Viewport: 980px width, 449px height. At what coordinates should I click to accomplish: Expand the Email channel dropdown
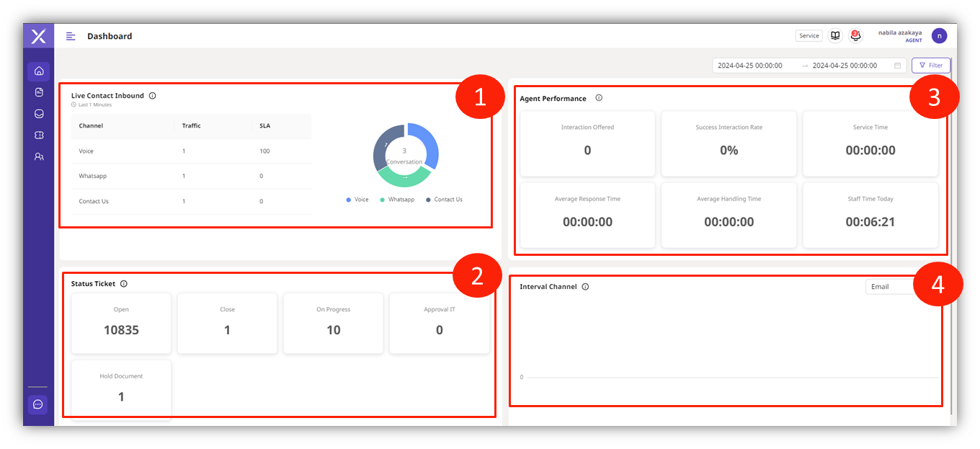point(891,287)
